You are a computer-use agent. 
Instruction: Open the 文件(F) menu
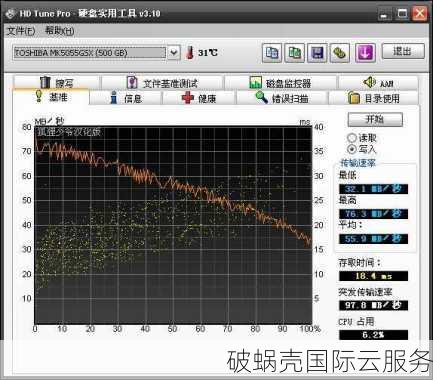(x=21, y=31)
